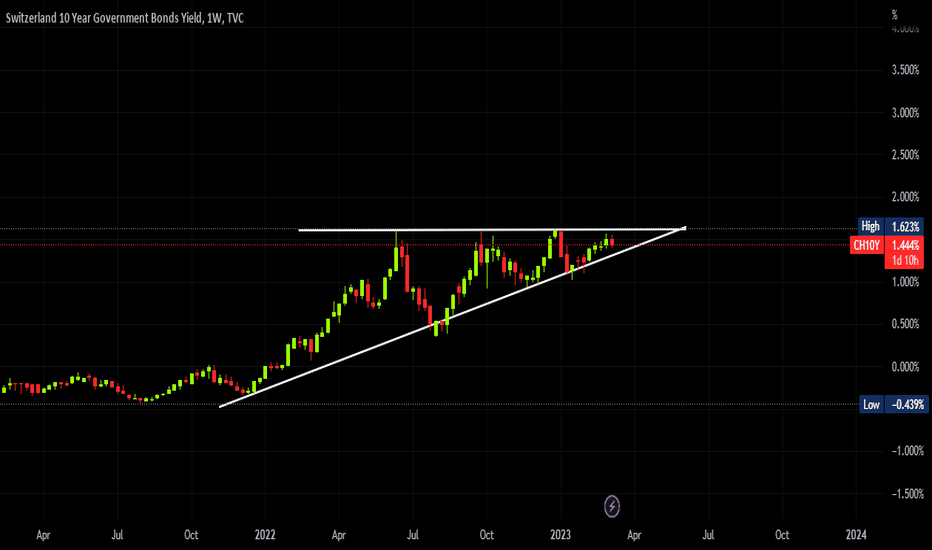Screen dimensions: 932x550
Task: Click the 3.000% price axis label
Action: point(905,112)
